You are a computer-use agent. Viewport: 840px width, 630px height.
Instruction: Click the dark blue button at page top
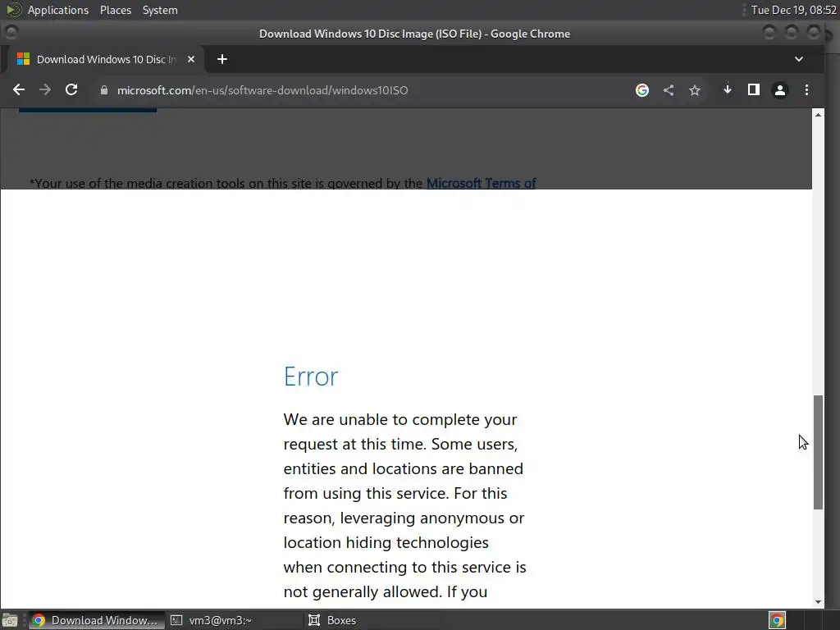pyautogui.click(x=88, y=110)
